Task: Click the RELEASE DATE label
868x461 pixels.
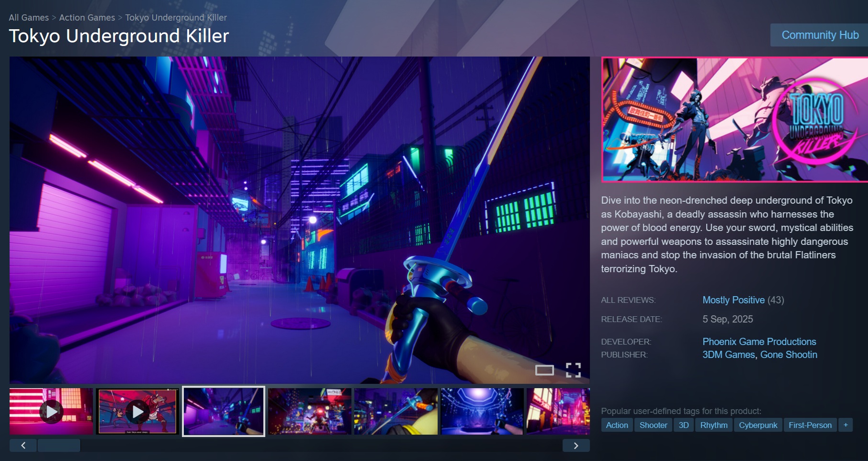Action: tap(631, 319)
